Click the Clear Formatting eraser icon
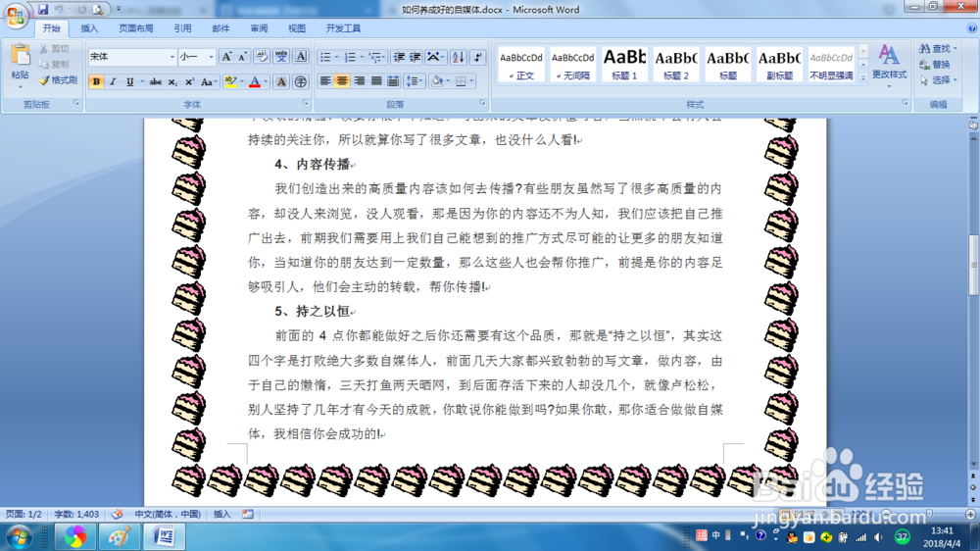Screen dimensions: 980x551 (x=262, y=57)
